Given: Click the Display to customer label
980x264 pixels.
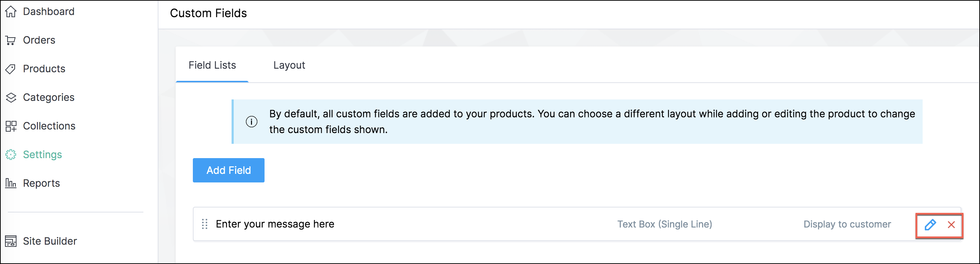Looking at the screenshot, I should coord(847,224).
